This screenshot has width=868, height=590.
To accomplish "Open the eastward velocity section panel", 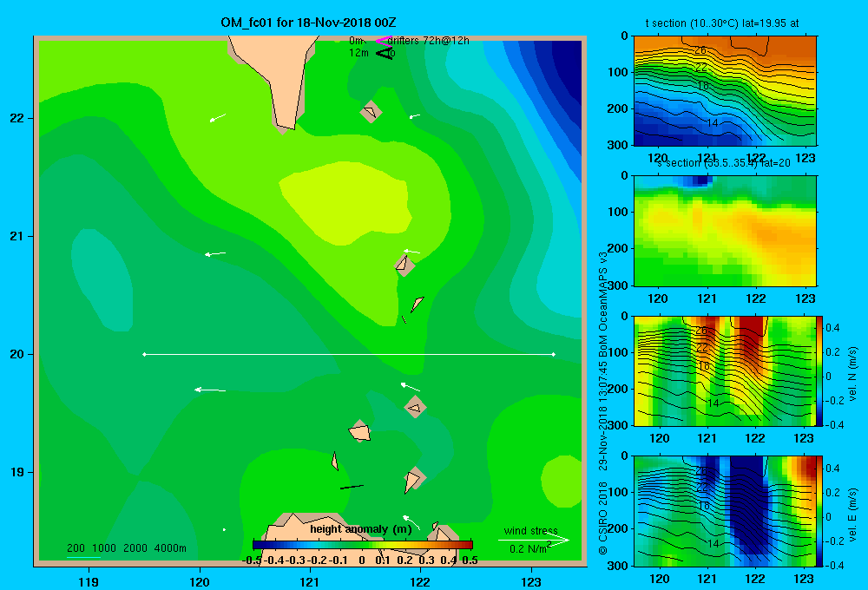I will click(x=725, y=511).
